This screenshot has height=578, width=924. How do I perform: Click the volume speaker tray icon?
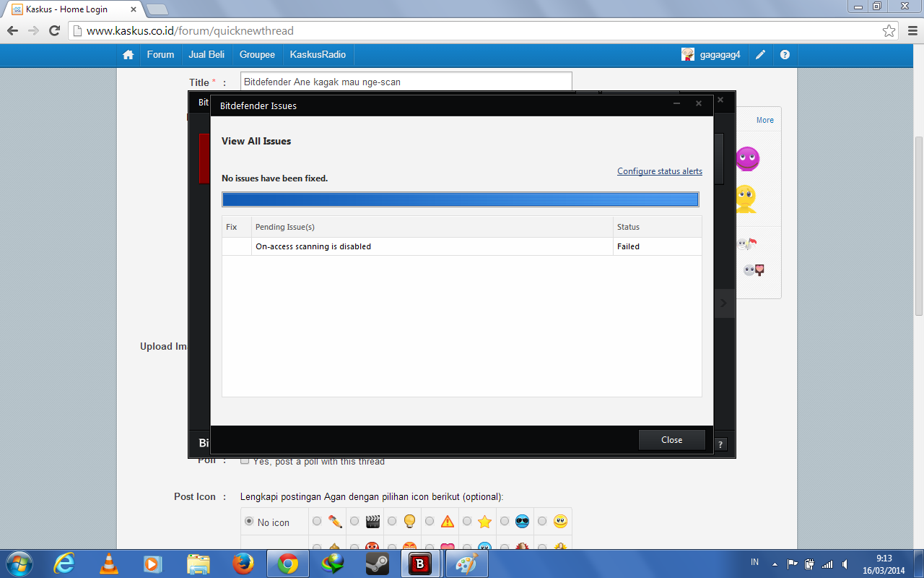coord(845,564)
